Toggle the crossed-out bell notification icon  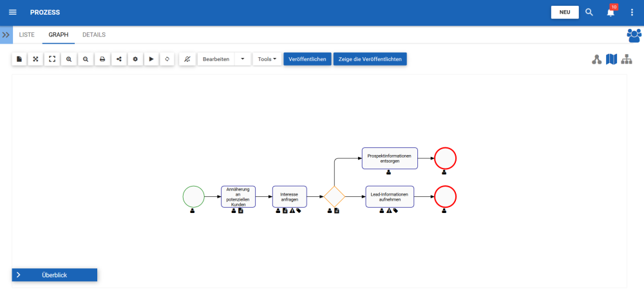tap(187, 59)
